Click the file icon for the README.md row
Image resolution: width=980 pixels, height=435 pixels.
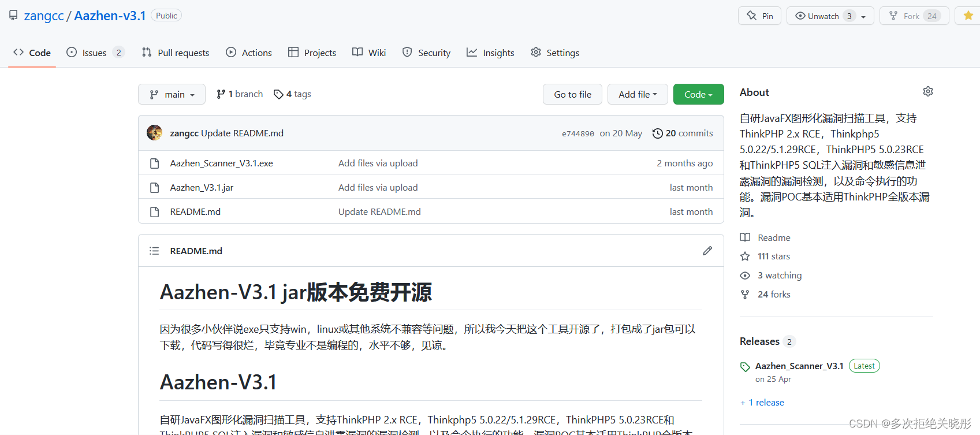pyautogui.click(x=154, y=212)
